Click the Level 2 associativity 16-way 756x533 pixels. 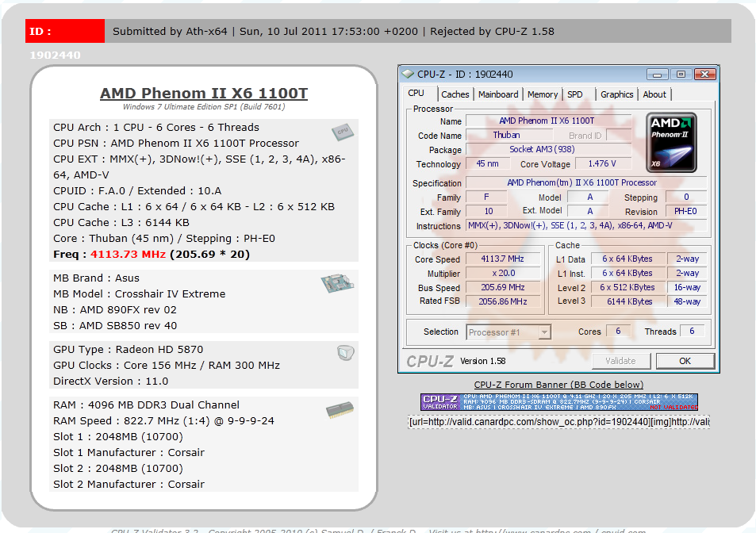tap(687, 287)
